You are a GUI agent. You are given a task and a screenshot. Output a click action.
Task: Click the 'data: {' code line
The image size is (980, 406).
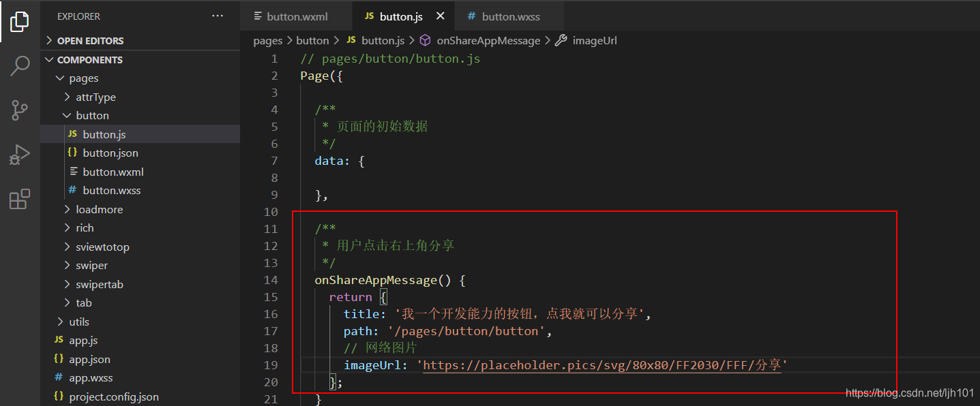coord(340,161)
